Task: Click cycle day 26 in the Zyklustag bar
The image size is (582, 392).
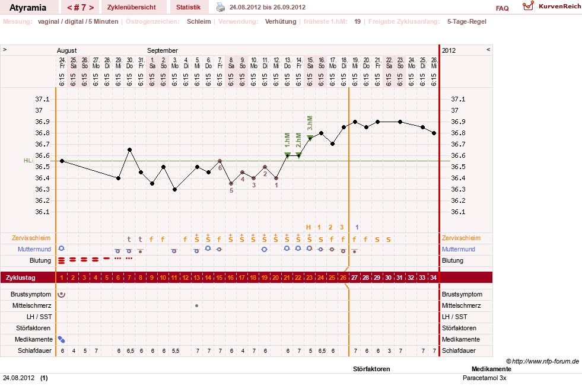Action: pos(343,278)
